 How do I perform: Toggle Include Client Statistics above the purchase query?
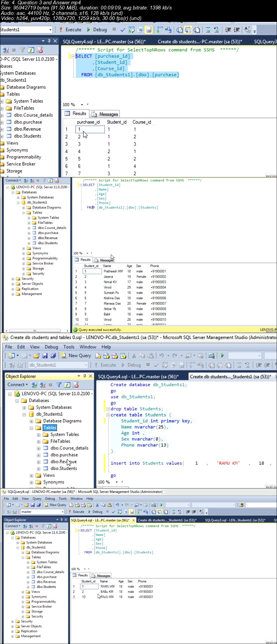(x=168, y=30)
